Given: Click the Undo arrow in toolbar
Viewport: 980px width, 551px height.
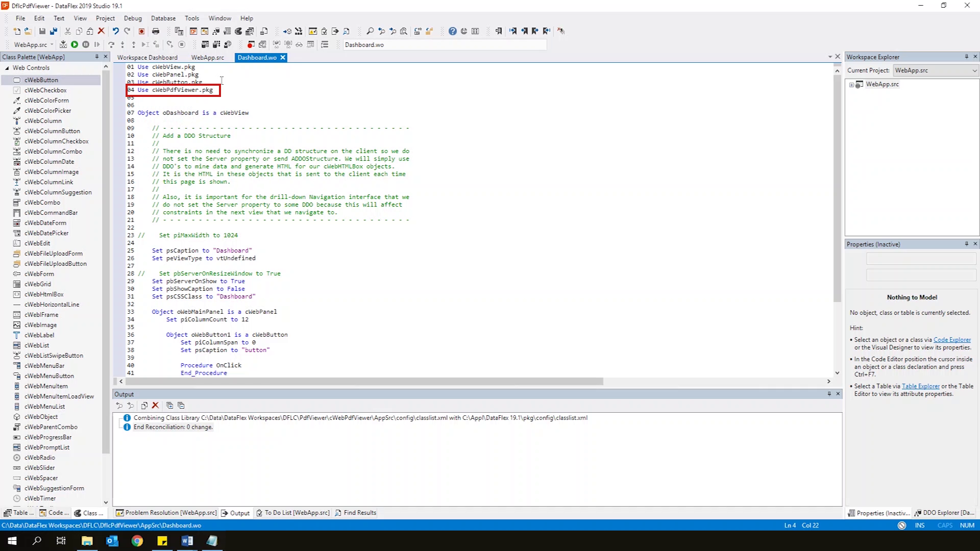Looking at the screenshot, I should [x=116, y=31].
